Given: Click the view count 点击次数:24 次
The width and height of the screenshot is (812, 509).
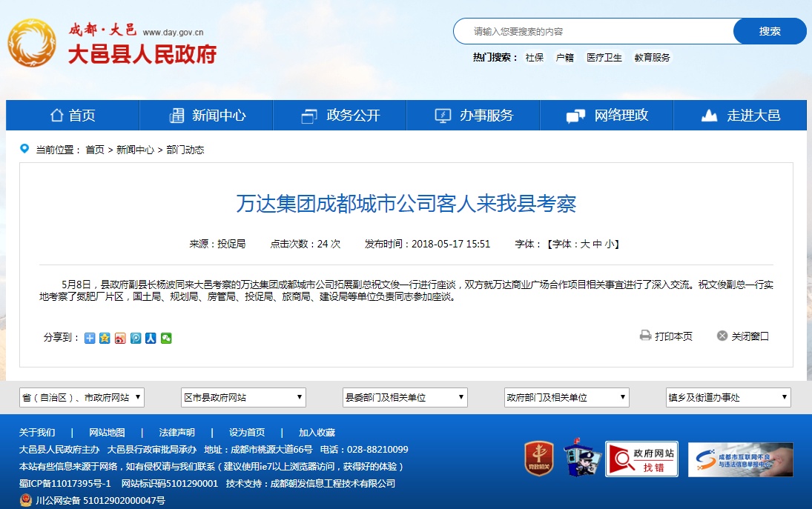Looking at the screenshot, I should click(306, 244).
